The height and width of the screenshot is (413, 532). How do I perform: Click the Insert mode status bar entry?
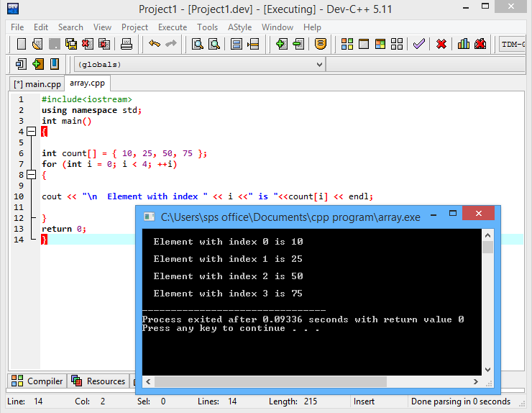pyautogui.click(x=364, y=401)
